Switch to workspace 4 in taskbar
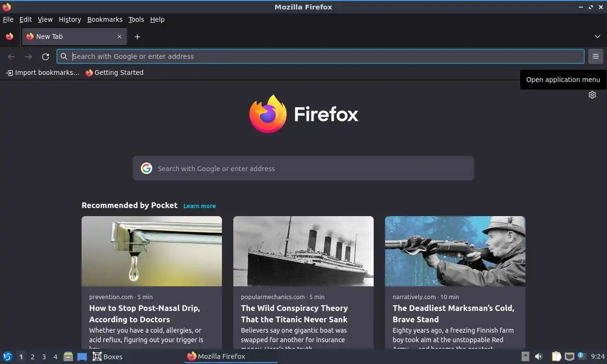This screenshot has width=607, height=364. coord(55,357)
